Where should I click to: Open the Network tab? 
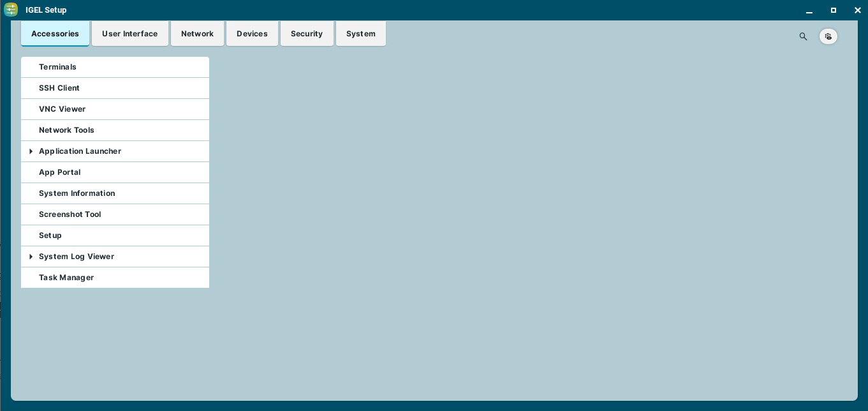point(197,34)
